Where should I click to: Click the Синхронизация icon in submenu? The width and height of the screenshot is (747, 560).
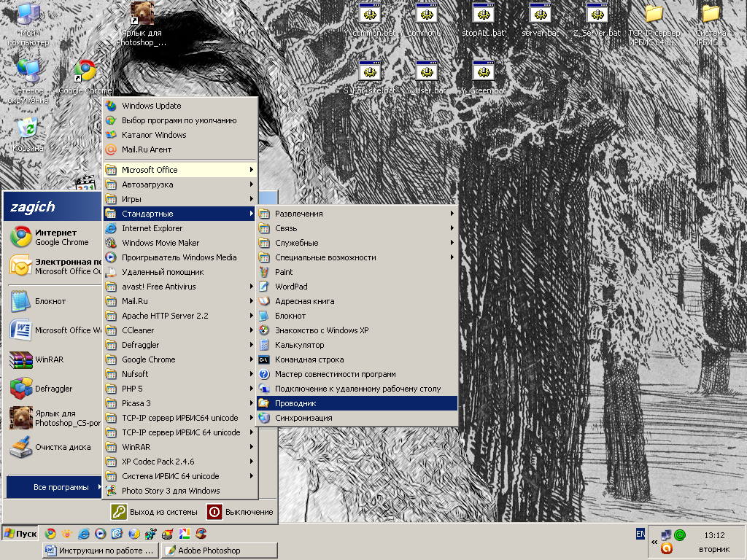(x=264, y=418)
